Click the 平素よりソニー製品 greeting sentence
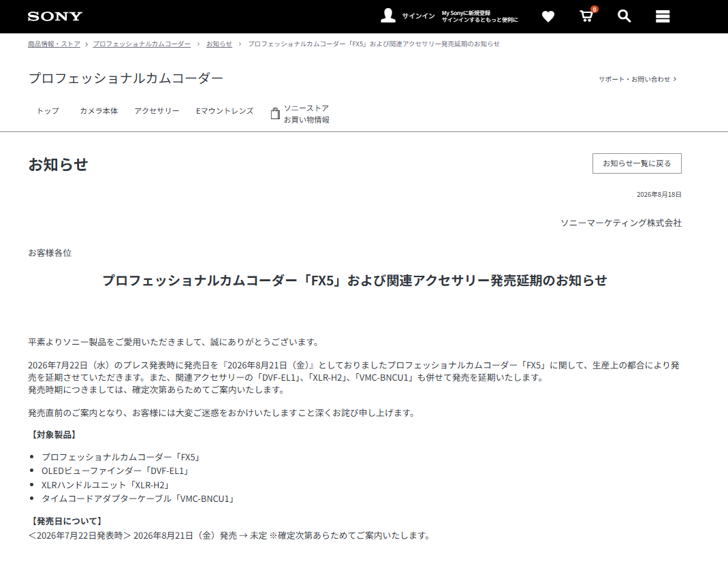 click(175, 342)
